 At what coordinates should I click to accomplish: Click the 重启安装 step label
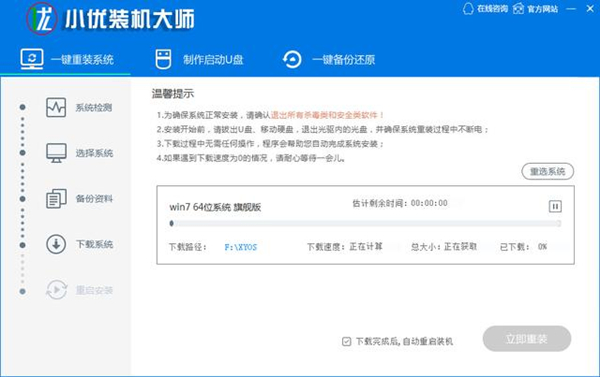click(x=94, y=290)
